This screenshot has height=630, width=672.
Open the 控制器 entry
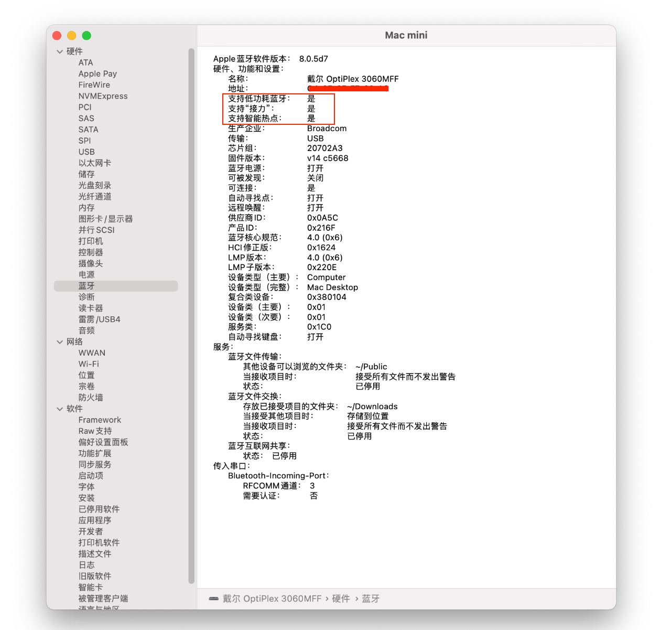(91, 252)
